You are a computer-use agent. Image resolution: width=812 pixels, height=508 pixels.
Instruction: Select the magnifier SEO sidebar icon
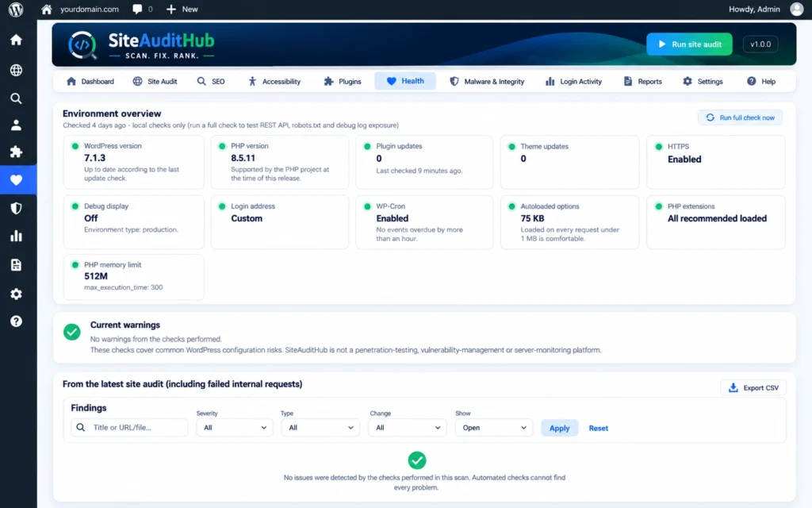tap(16, 98)
